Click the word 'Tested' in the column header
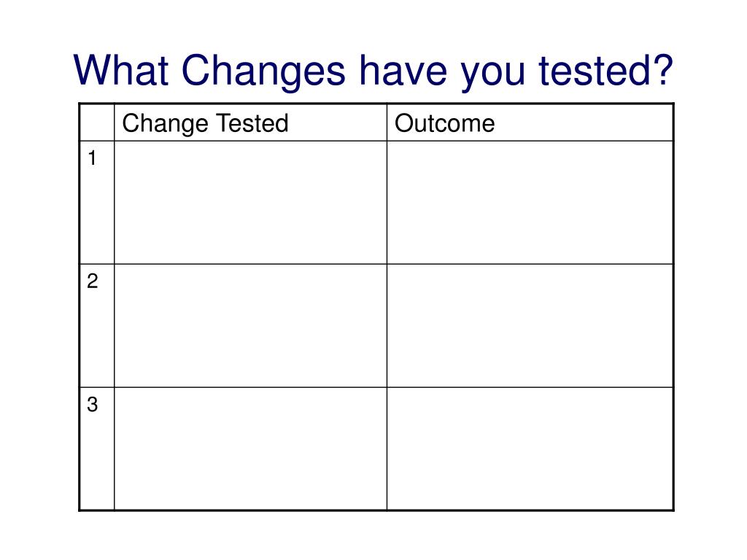The width and height of the screenshot is (747, 560). pos(252,122)
